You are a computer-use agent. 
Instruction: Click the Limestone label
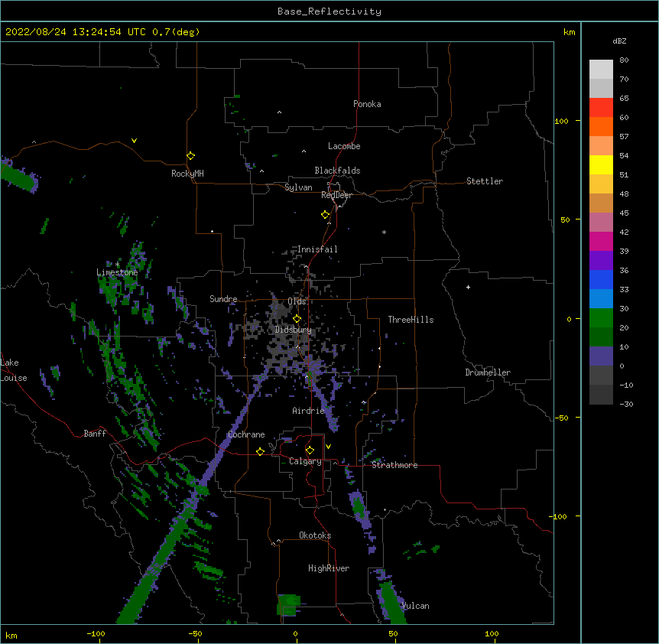pos(117,272)
